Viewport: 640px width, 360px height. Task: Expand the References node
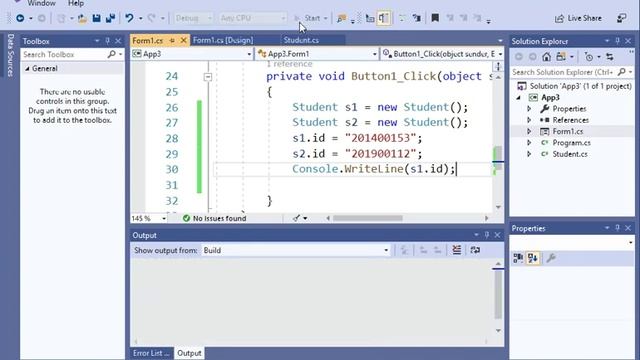click(529, 120)
